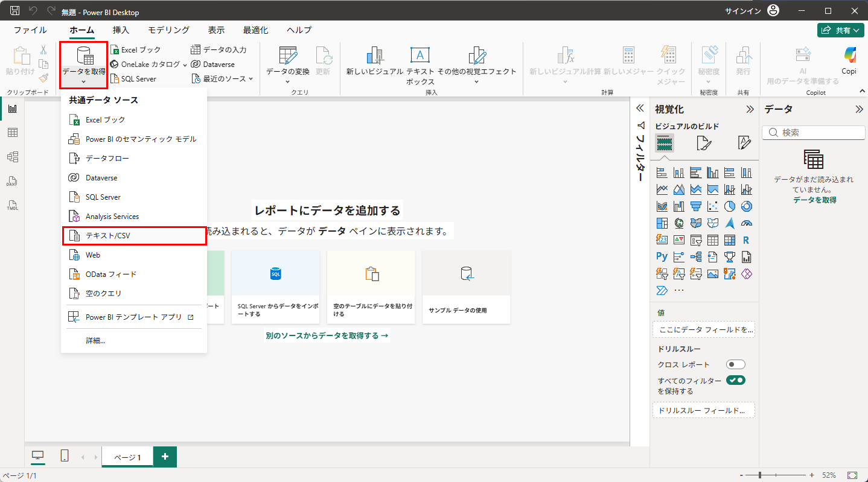Image resolution: width=868 pixels, height=482 pixels.
Task: Open the ファイル ribbon tab
Action: point(30,30)
